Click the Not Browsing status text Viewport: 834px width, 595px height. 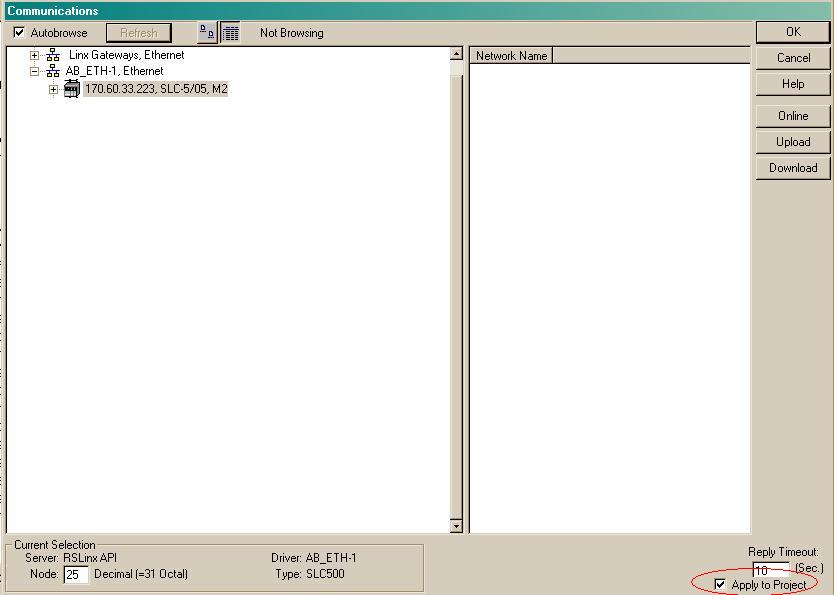coord(291,33)
